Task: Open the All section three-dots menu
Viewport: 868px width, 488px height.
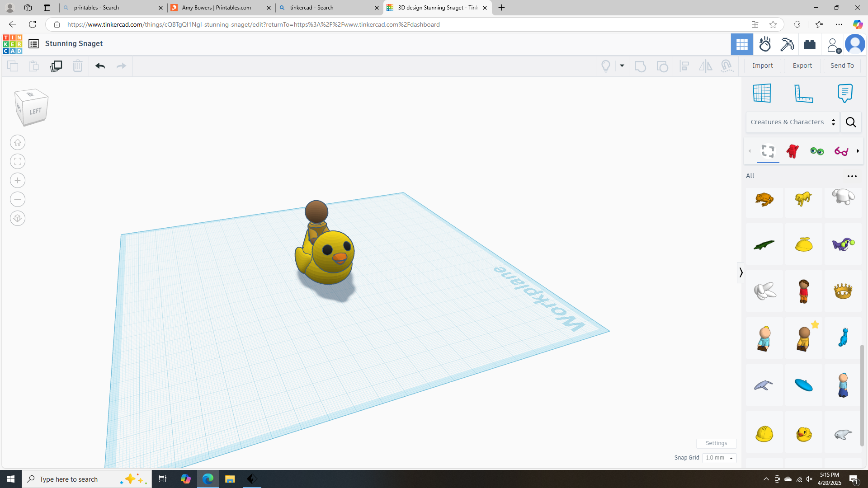Action: click(852, 176)
